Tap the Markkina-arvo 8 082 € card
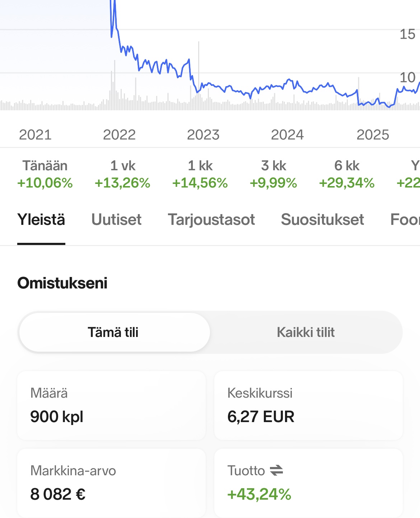 point(111,483)
